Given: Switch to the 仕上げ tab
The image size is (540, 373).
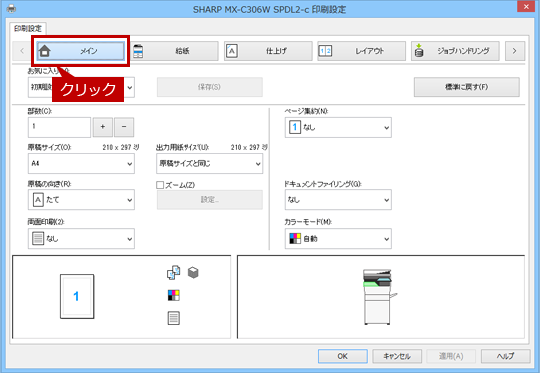Looking at the screenshot, I should click(x=268, y=51).
